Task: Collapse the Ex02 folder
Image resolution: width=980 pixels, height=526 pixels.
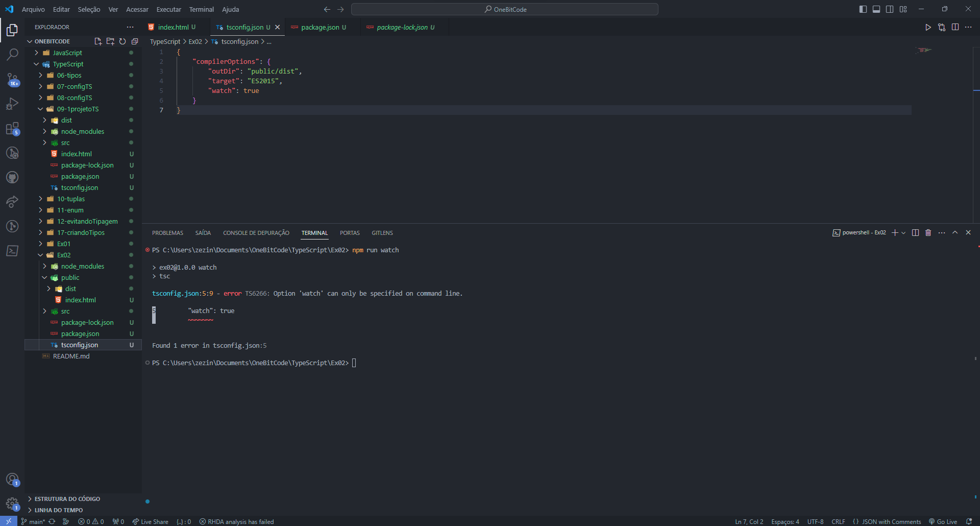Action: (x=64, y=255)
